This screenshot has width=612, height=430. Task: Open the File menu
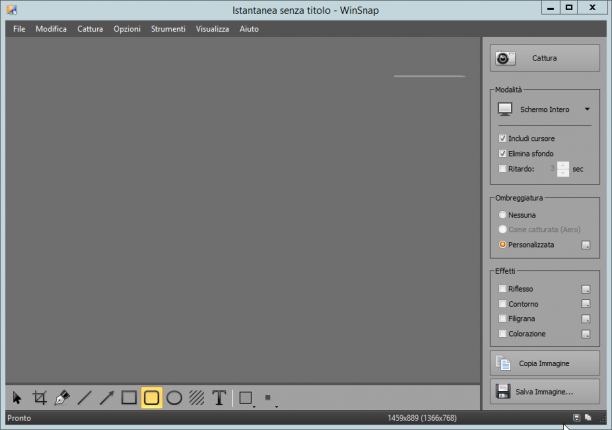19,29
